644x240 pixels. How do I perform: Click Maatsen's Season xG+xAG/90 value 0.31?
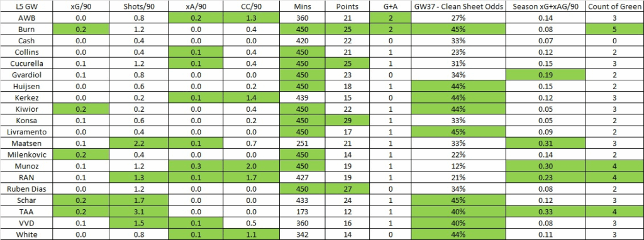coord(546,143)
